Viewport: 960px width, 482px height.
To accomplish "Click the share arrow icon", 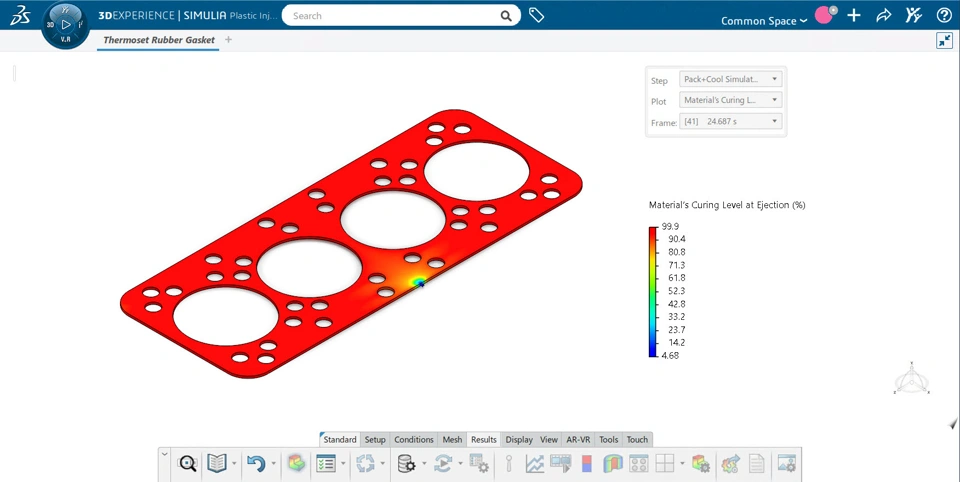I will point(883,16).
